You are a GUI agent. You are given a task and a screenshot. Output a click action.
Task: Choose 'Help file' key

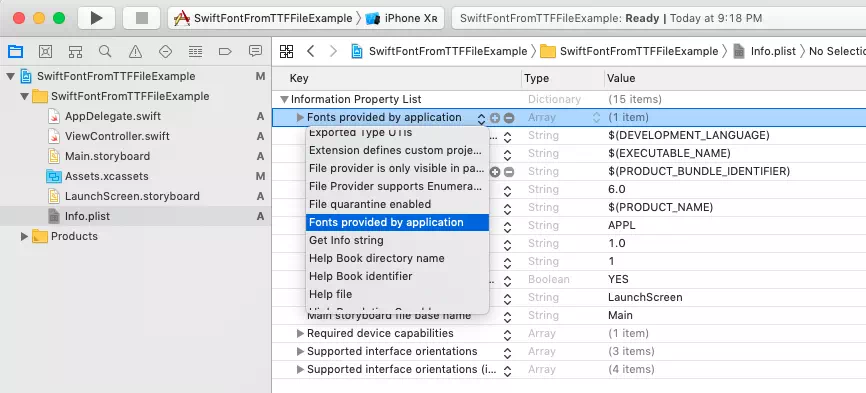coord(397,294)
